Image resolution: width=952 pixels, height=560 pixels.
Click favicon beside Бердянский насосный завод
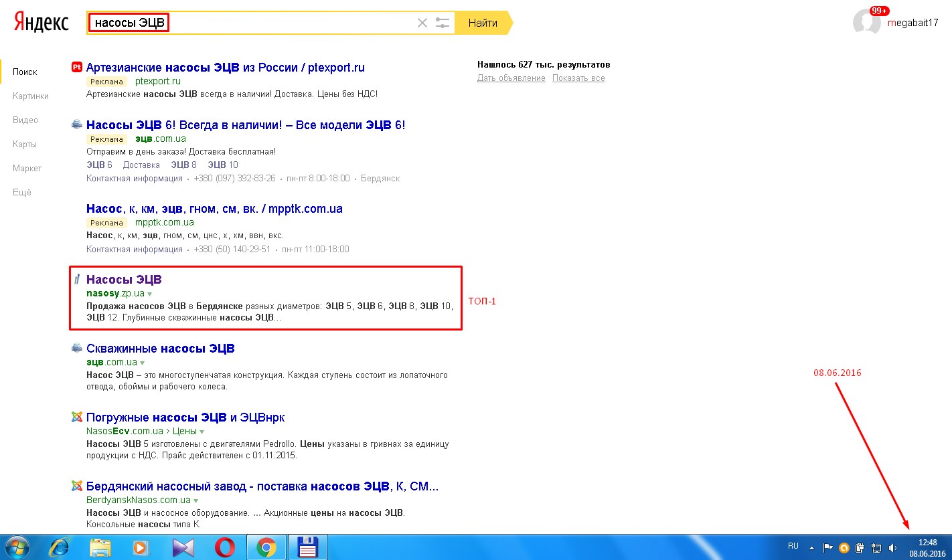(x=76, y=486)
